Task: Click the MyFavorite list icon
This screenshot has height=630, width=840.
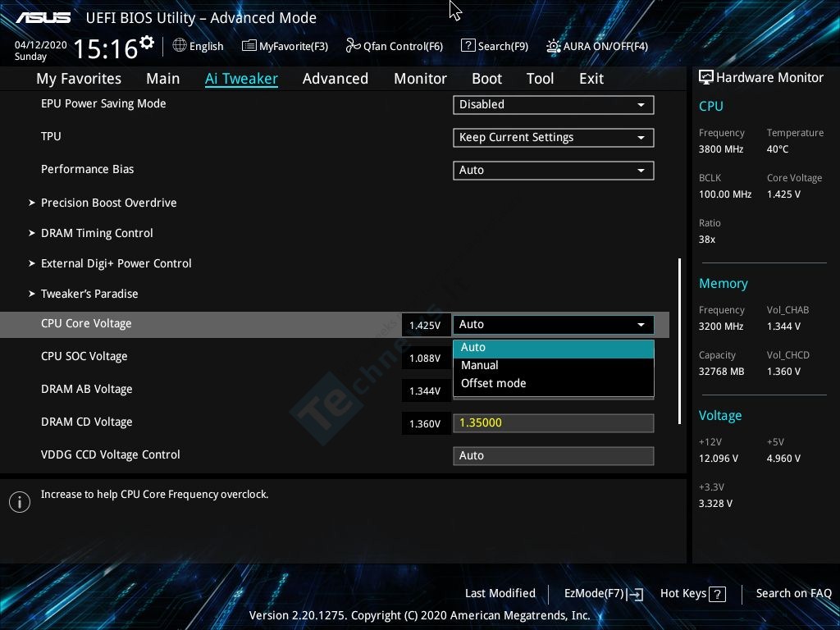Action: [249, 46]
